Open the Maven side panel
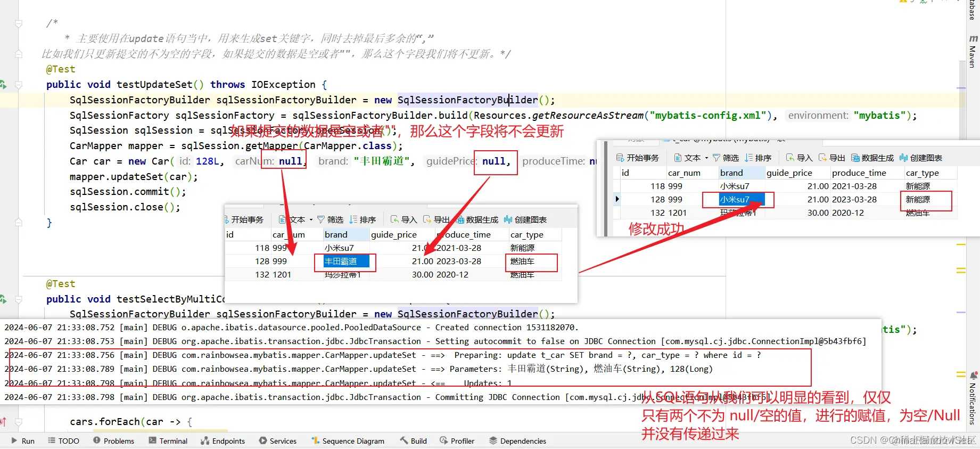The width and height of the screenshot is (980, 449). pyautogui.click(x=973, y=52)
